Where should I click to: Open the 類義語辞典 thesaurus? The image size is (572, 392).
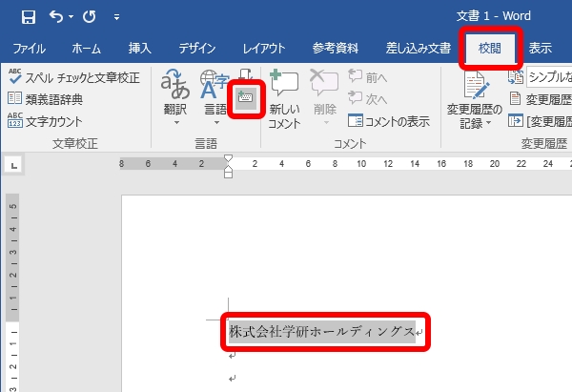(45, 99)
